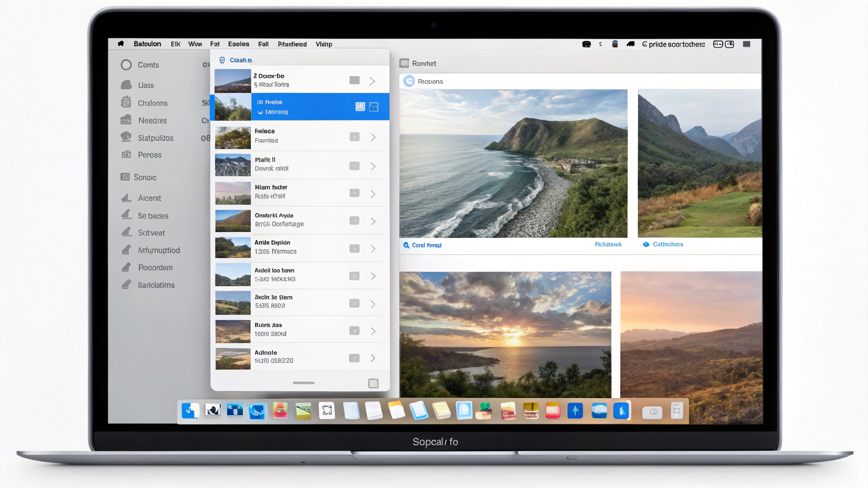
Task: Open the coastal beach photo thumbnail
Action: pos(513,163)
